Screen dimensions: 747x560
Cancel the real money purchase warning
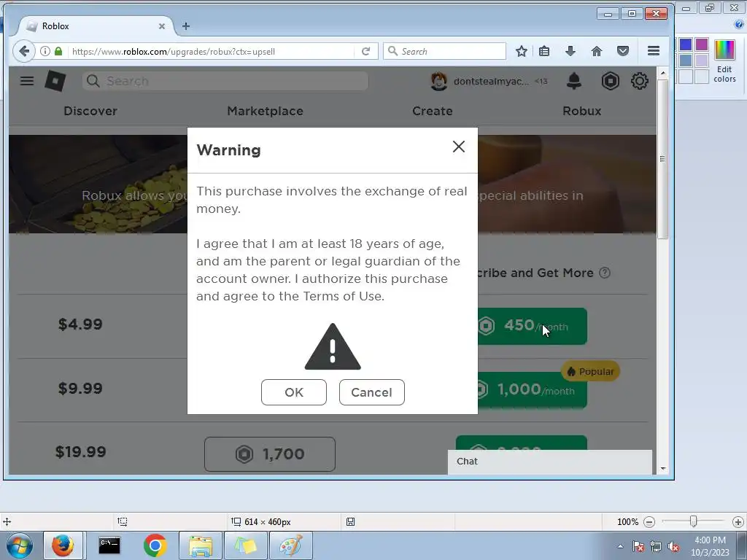371,392
